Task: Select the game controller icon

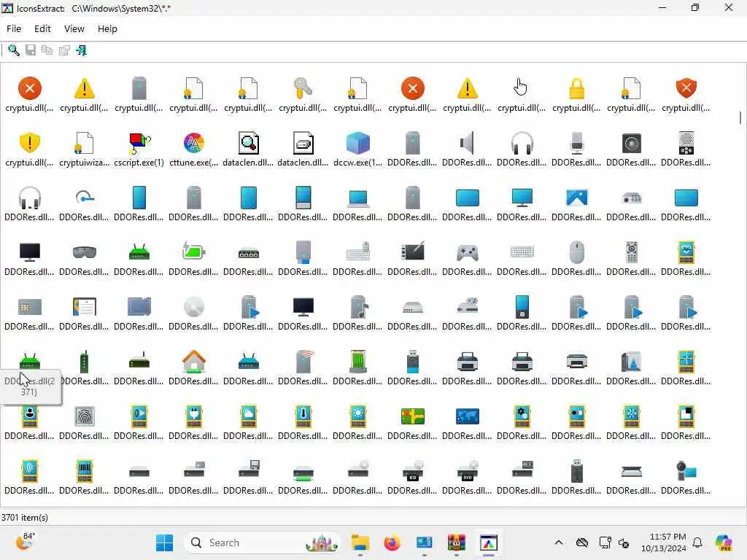Action: [x=467, y=252]
